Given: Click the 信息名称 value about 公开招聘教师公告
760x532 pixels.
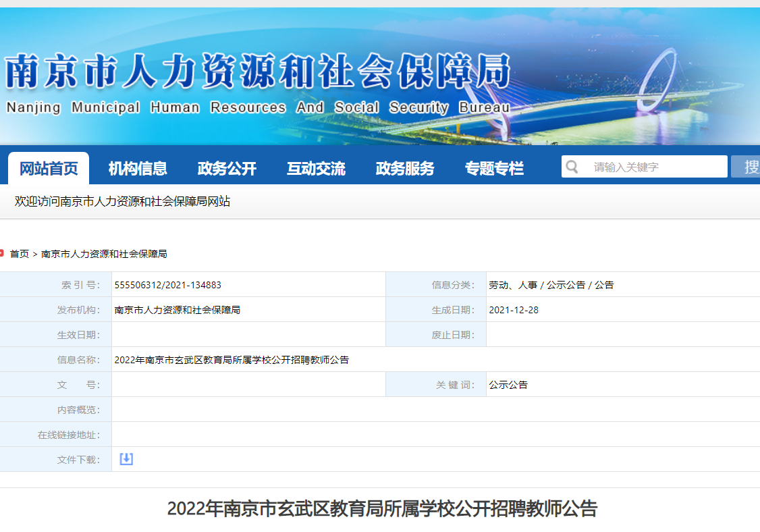Looking at the screenshot, I should click(x=232, y=360).
